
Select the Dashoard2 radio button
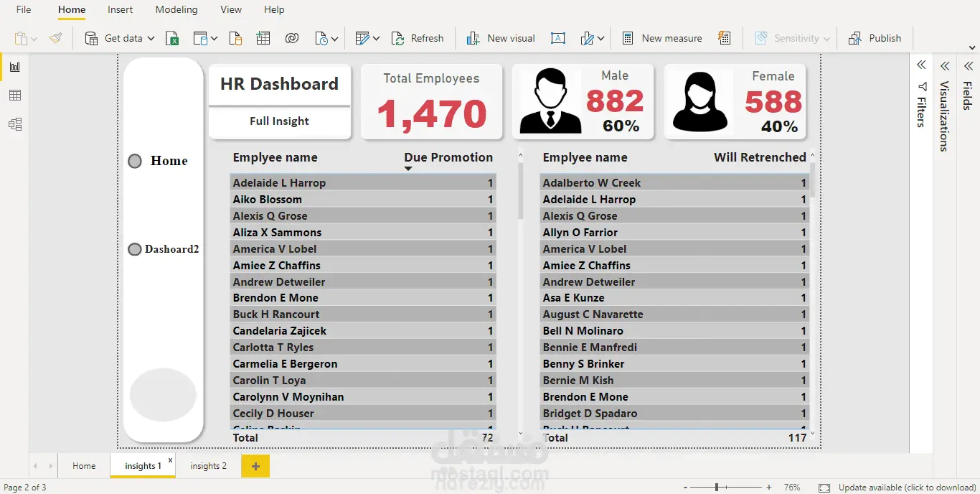[x=134, y=249]
